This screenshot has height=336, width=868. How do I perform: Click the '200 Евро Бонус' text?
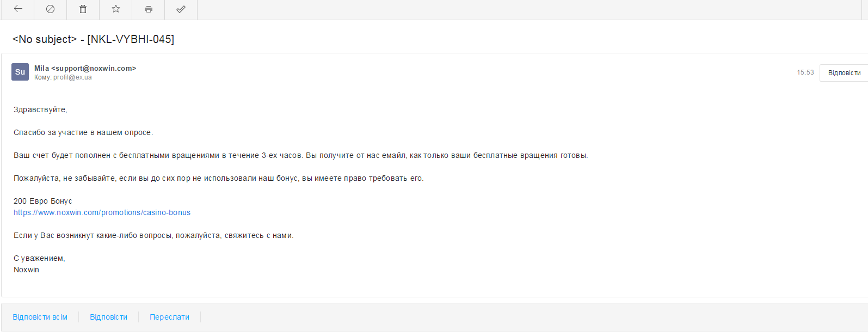(42, 201)
